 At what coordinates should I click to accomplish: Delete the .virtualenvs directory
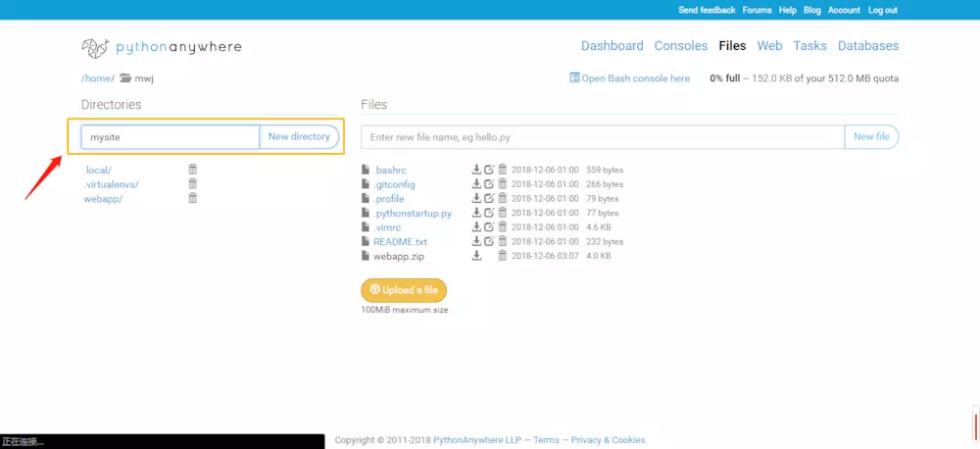pos(192,183)
